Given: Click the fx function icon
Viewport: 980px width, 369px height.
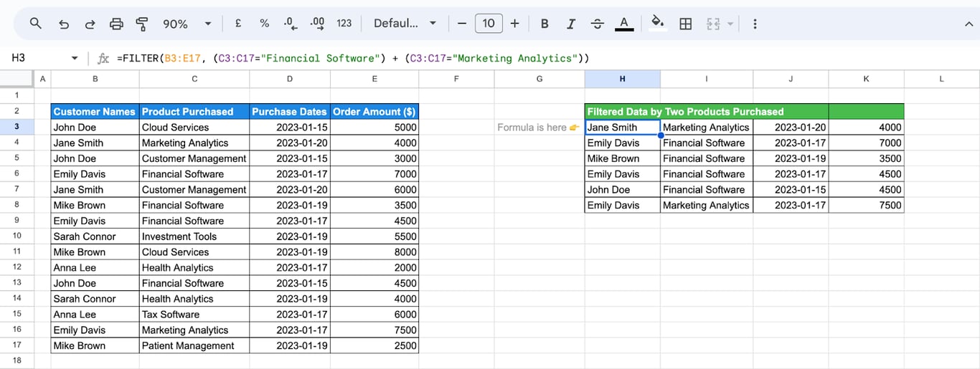Looking at the screenshot, I should [103, 58].
